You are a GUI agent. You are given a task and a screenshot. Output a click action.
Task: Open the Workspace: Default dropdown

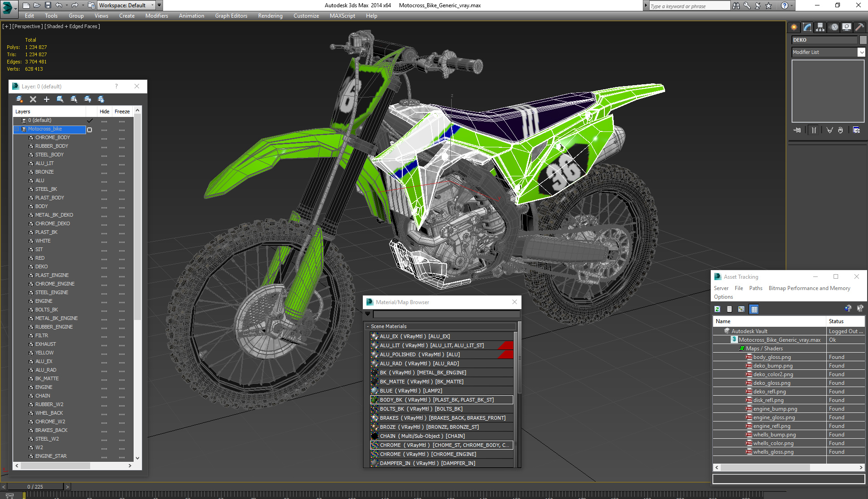tap(126, 5)
